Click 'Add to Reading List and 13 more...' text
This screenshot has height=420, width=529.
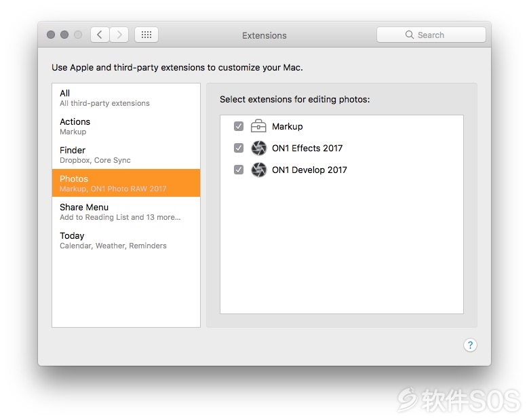(x=120, y=217)
